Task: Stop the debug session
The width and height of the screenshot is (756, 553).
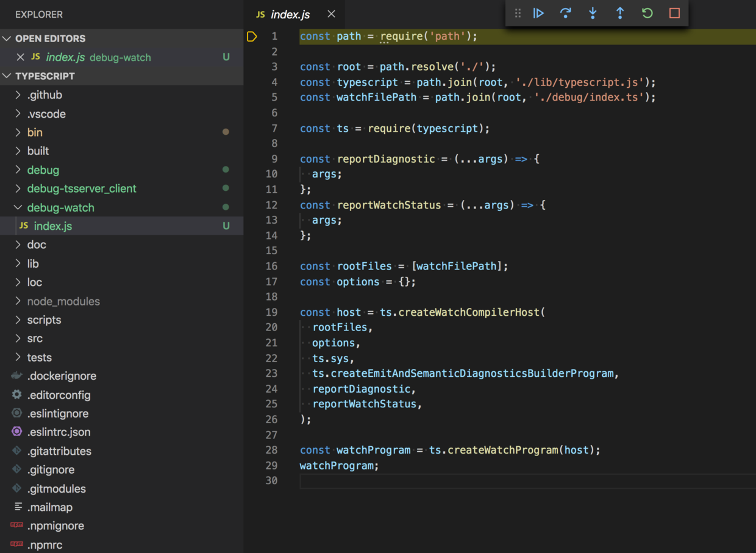Action: pos(673,13)
